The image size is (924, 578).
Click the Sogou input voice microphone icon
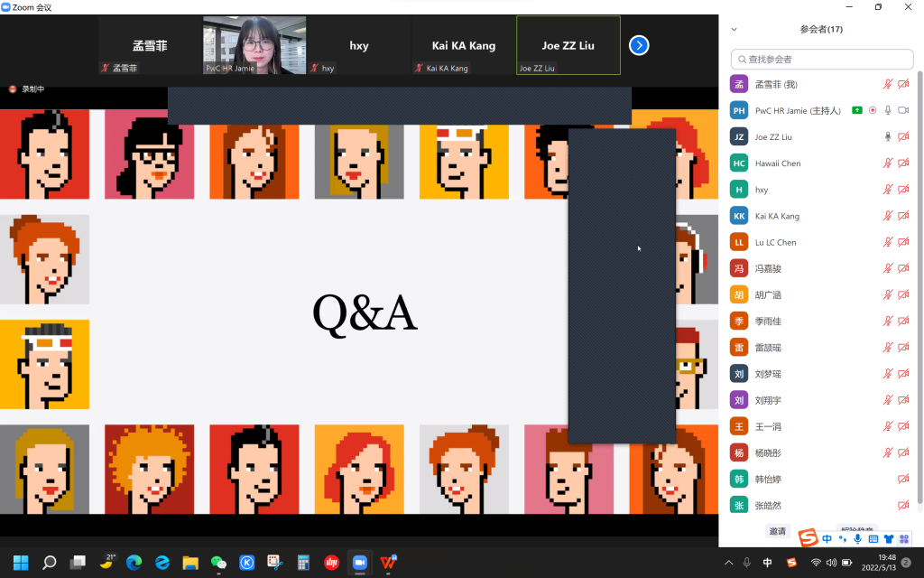pyautogui.click(x=857, y=539)
